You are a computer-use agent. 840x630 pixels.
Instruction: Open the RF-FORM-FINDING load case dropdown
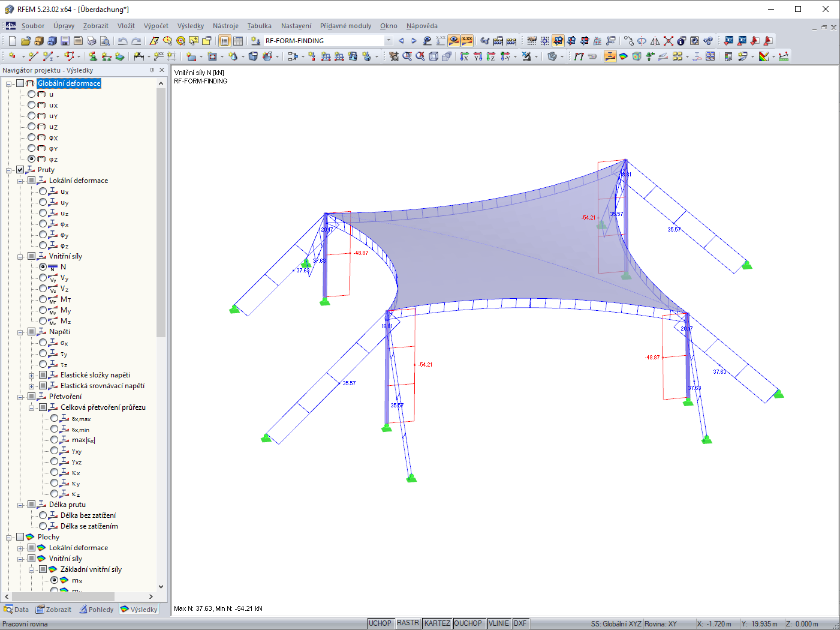point(389,41)
